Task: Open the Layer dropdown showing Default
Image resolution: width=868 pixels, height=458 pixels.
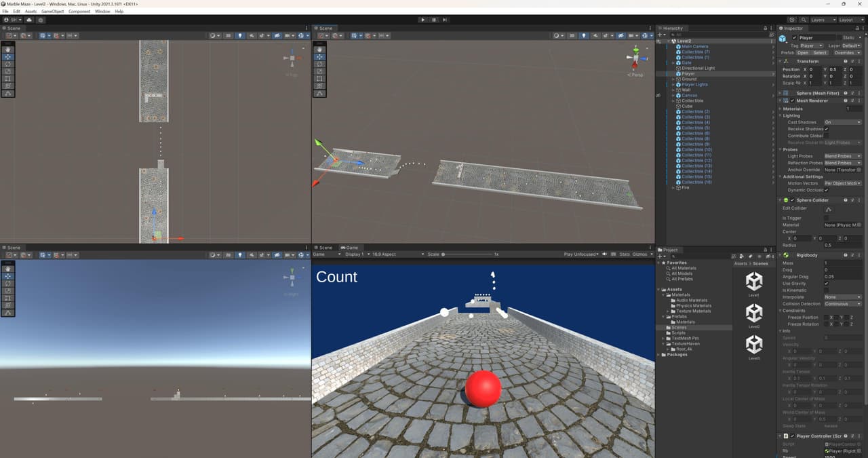Action: coord(852,45)
